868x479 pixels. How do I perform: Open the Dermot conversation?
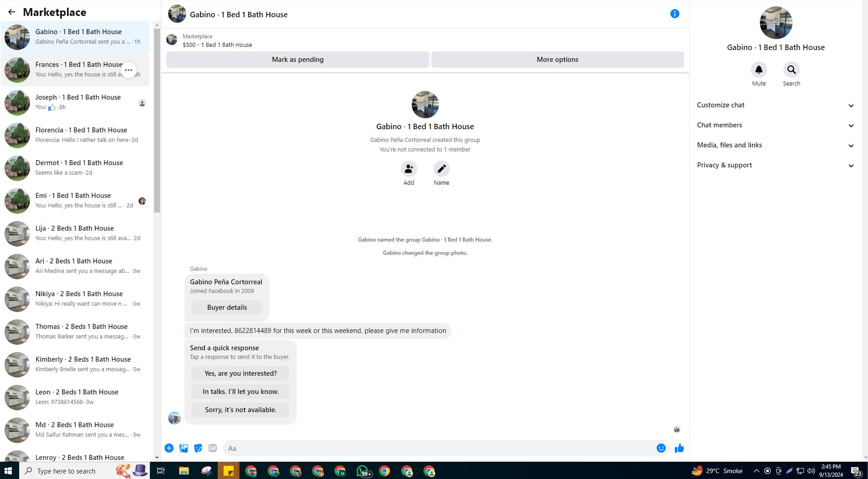coord(75,168)
